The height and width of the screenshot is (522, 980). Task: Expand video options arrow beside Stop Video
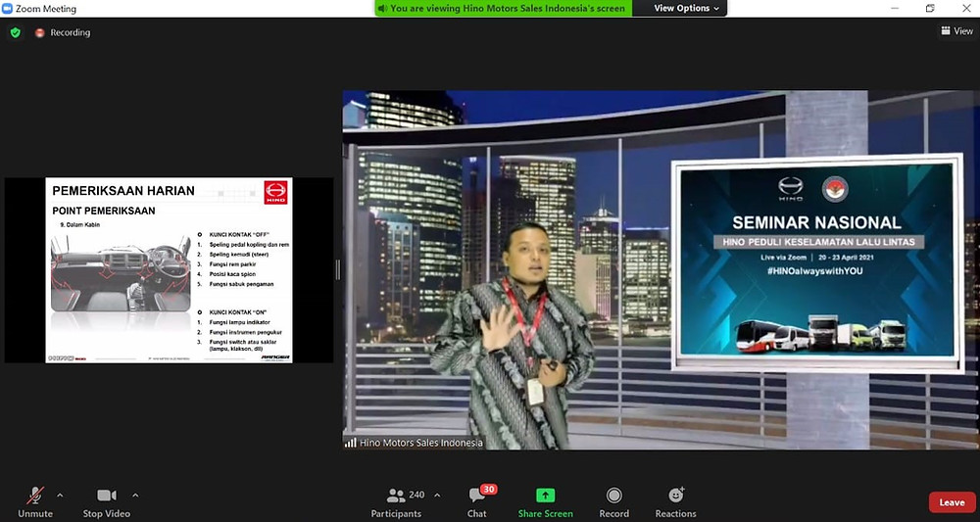tap(135, 496)
